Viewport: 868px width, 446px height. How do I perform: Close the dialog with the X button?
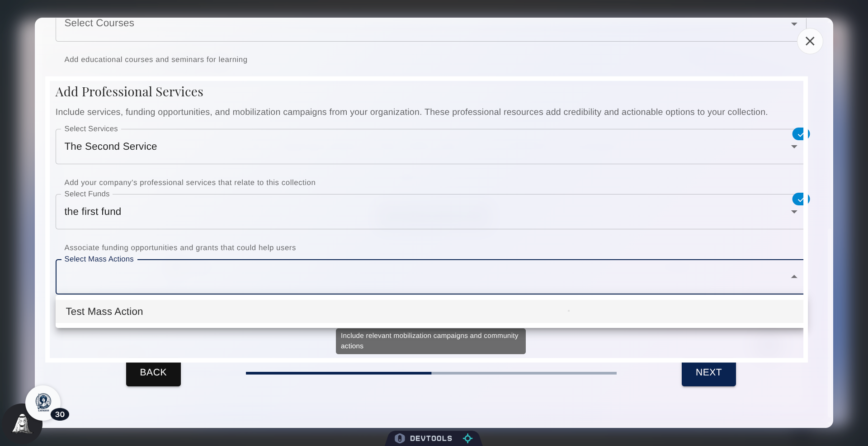click(x=810, y=41)
